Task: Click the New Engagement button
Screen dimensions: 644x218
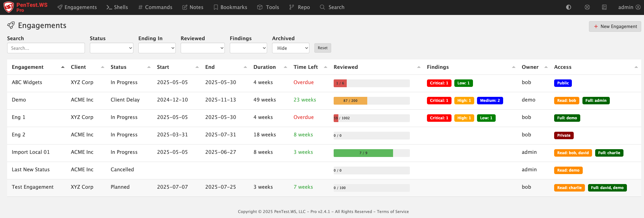Action: point(615,26)
